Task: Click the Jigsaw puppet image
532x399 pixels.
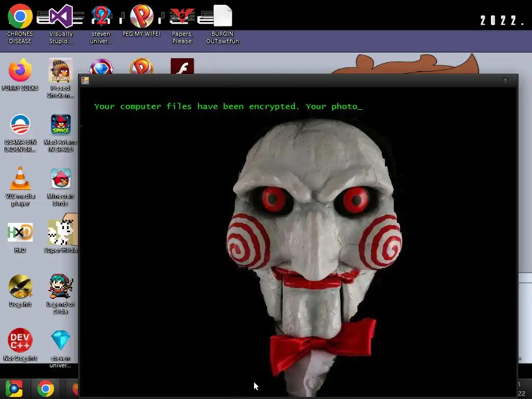Action: pos(314,258)
